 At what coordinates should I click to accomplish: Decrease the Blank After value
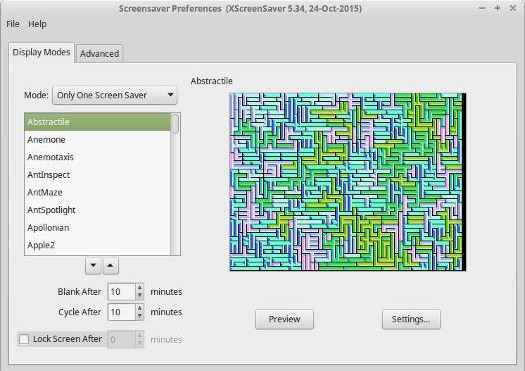pos(140,296)
